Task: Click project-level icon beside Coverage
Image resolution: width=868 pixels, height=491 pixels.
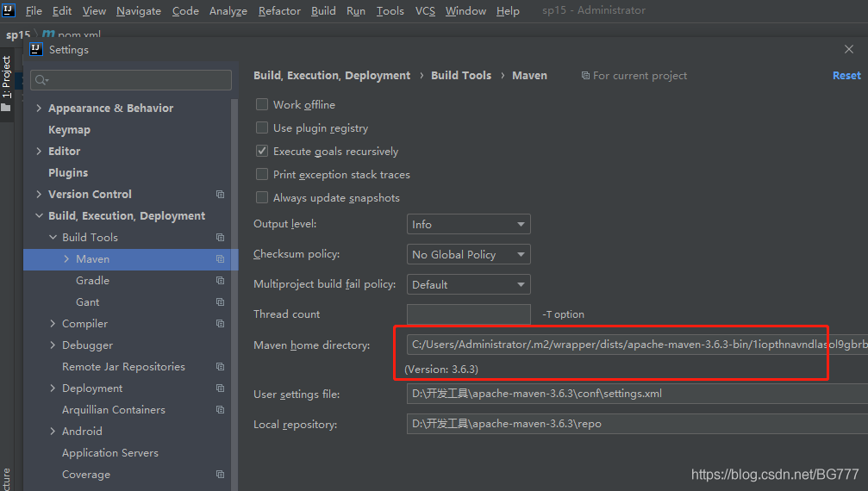Action: pos(221,475)
